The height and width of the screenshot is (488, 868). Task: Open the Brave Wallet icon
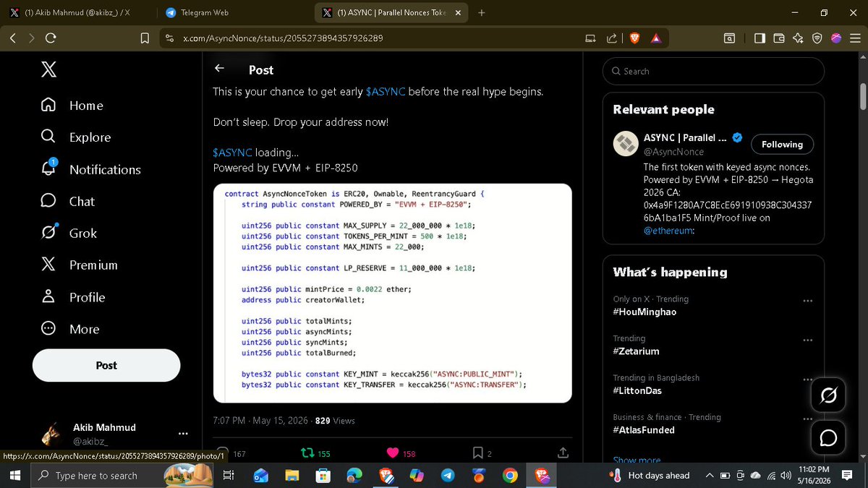pos(779,38)
